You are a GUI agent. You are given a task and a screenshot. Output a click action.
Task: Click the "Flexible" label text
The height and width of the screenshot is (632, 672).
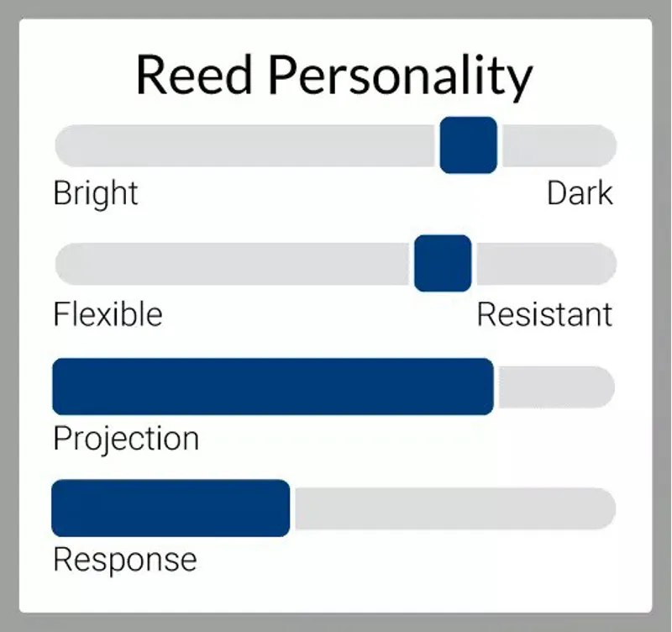click(108, 315)
